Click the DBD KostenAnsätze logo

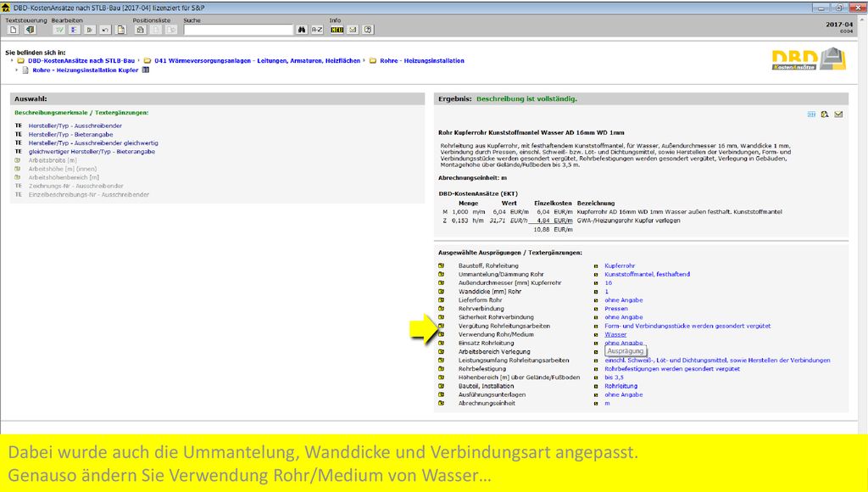(x=809, y=59)
